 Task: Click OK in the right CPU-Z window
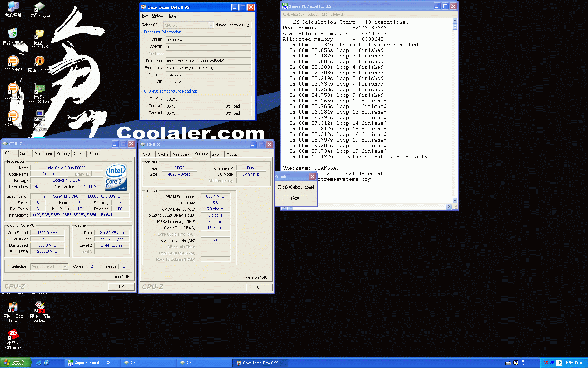pyautogui.click(x=259, y=287)
